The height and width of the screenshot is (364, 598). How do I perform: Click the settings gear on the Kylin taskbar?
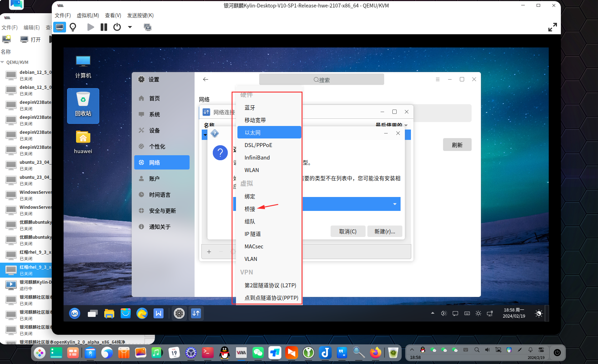pos(179,313)
